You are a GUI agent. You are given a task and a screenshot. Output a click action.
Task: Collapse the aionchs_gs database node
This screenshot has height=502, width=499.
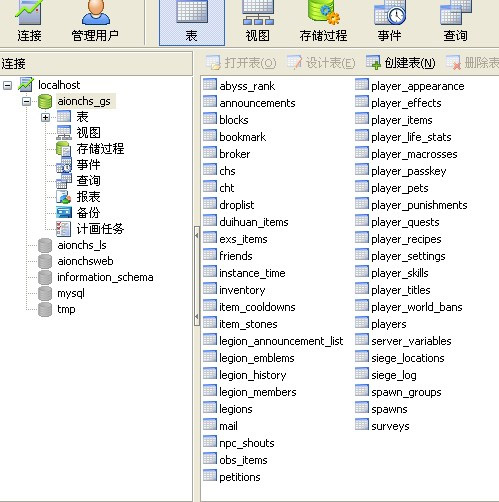click(x=26, y=101)
